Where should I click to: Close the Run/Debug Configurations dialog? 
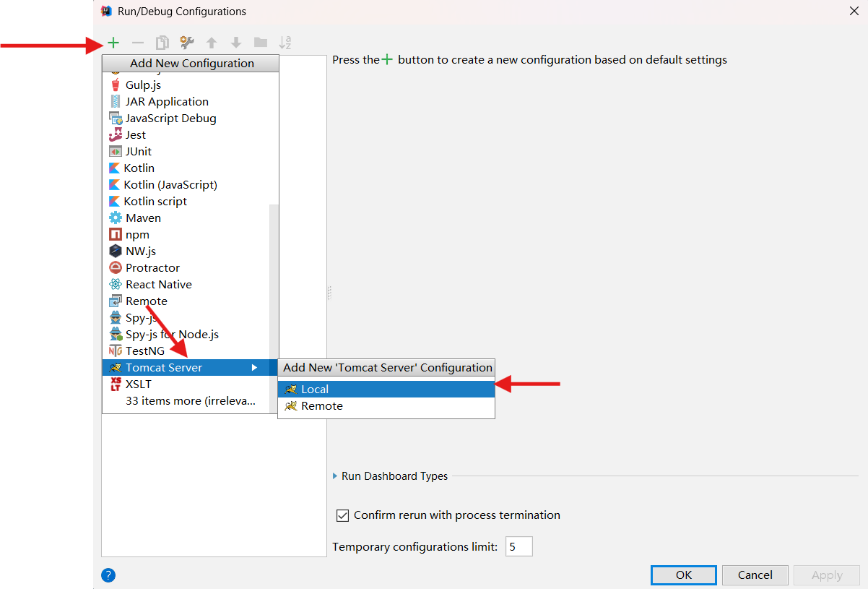pyautogui.click(x=854, y=11)
